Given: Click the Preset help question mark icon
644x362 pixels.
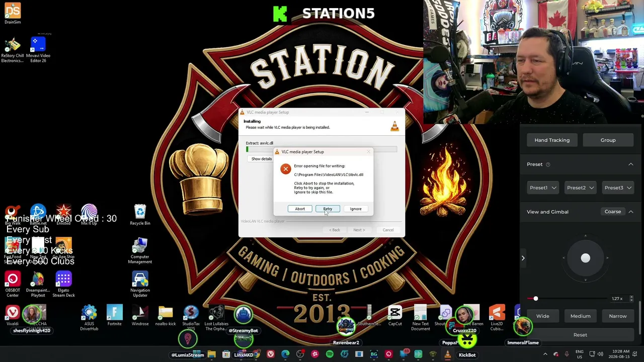Looking at the screenshot, I should [x=548, y=164].
